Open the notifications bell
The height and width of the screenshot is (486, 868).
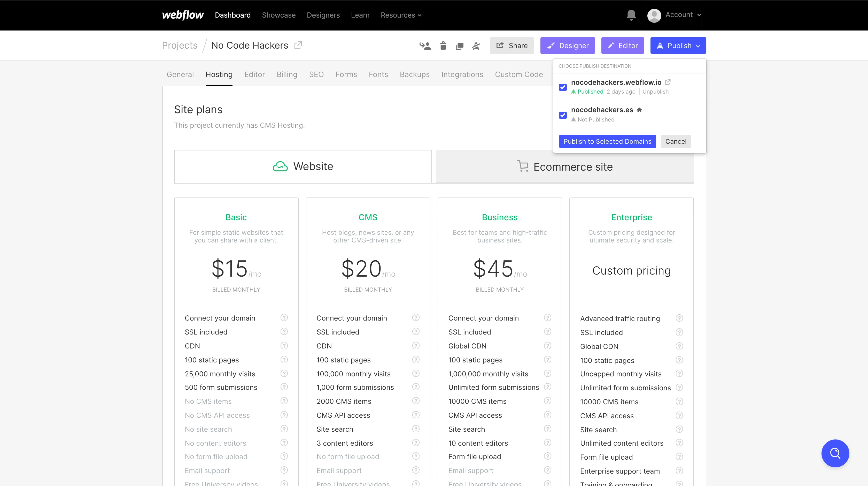point(631,15)
